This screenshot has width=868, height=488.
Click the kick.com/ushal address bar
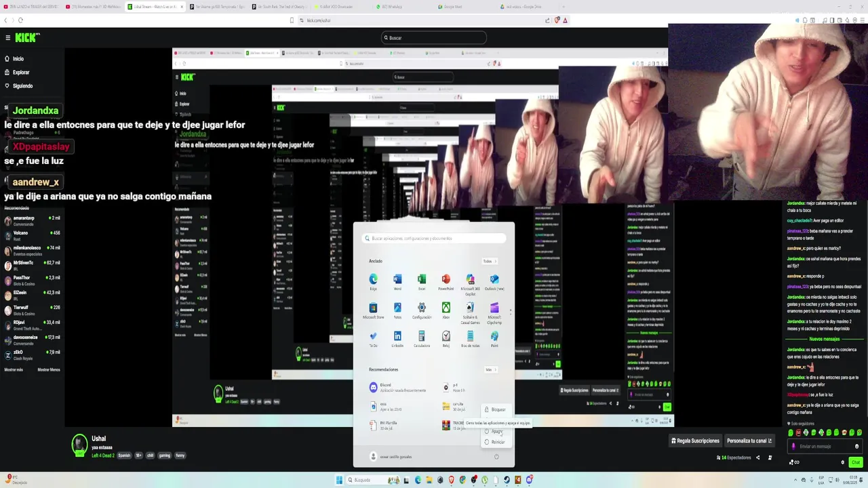click(420, 20)
